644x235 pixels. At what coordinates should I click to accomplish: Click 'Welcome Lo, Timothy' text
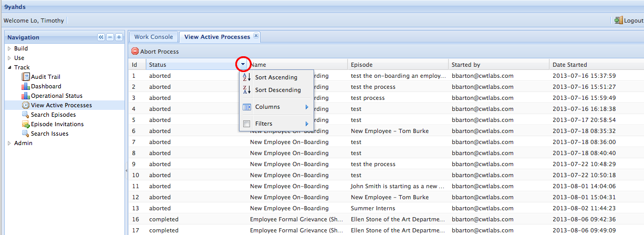coord(34,21)
